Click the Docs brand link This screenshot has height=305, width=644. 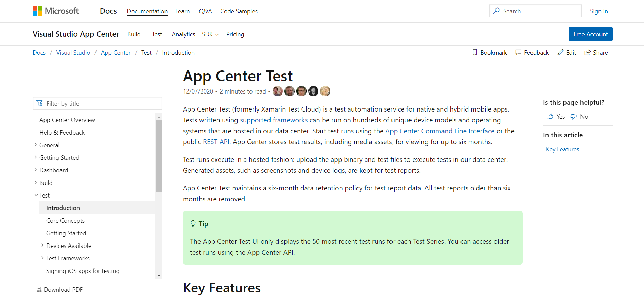coord(108,11)
